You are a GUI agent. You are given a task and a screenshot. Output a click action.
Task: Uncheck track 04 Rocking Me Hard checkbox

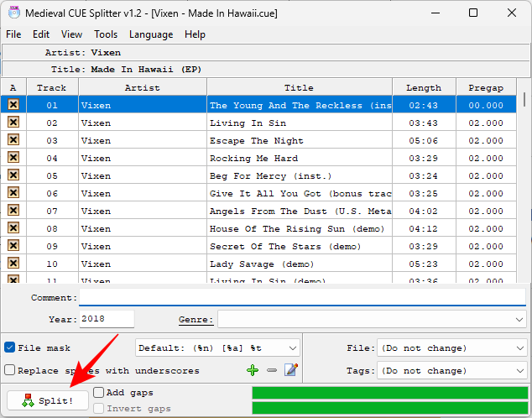(x=13, y=158)
